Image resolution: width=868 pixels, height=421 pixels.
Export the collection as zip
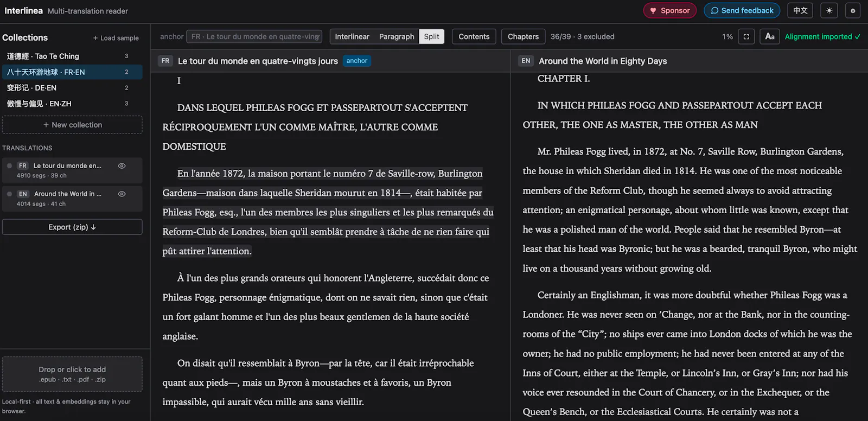(x=72, y=227)
